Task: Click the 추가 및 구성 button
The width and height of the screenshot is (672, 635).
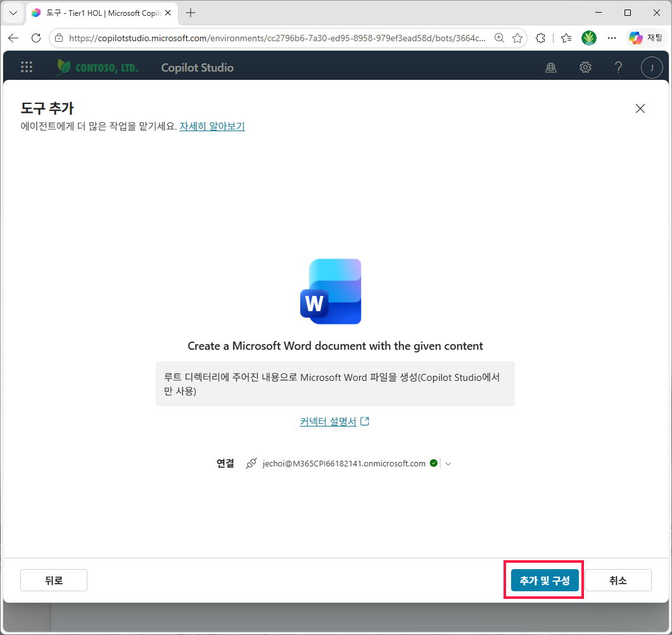Action: tap(544, 580)
